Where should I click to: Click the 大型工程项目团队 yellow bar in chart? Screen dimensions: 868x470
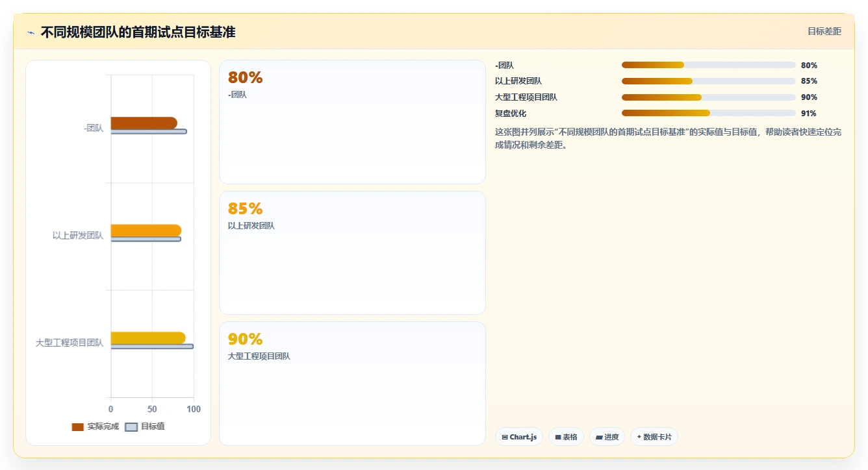click(x=148, y=338)
